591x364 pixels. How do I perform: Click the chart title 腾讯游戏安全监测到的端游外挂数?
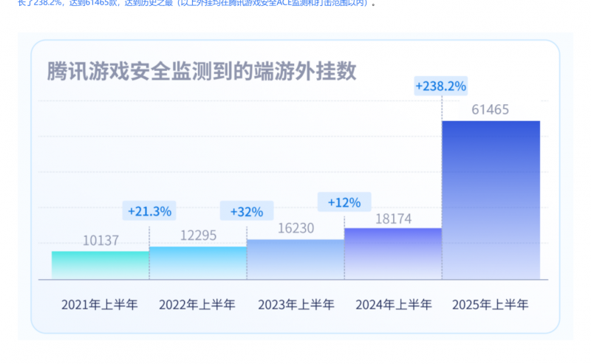202,72
